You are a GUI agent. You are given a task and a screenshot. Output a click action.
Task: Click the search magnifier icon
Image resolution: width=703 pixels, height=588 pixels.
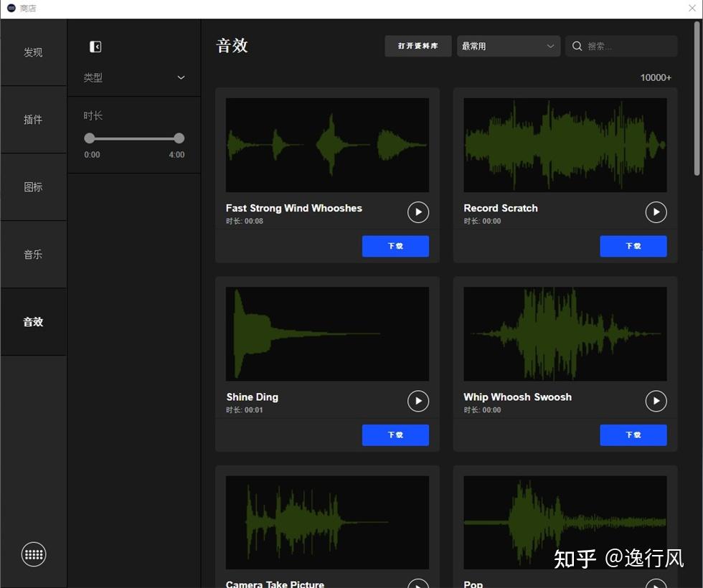click(x=577, y=46)
